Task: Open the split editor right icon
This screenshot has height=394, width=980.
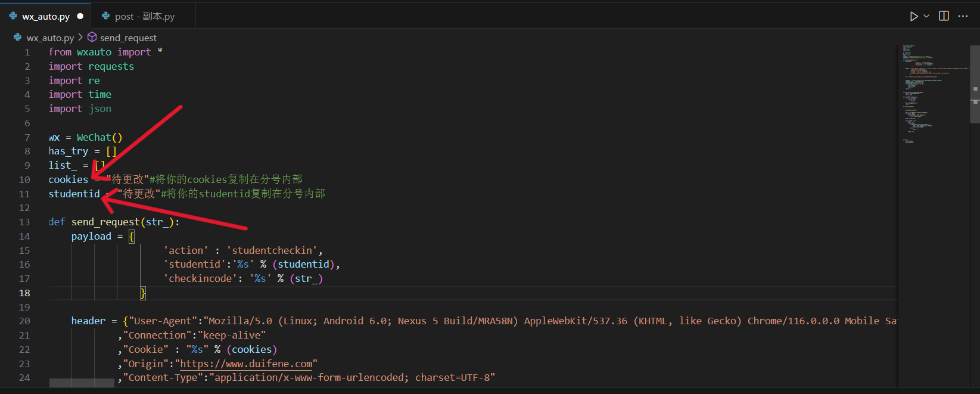Action: (x=944, y=16)
